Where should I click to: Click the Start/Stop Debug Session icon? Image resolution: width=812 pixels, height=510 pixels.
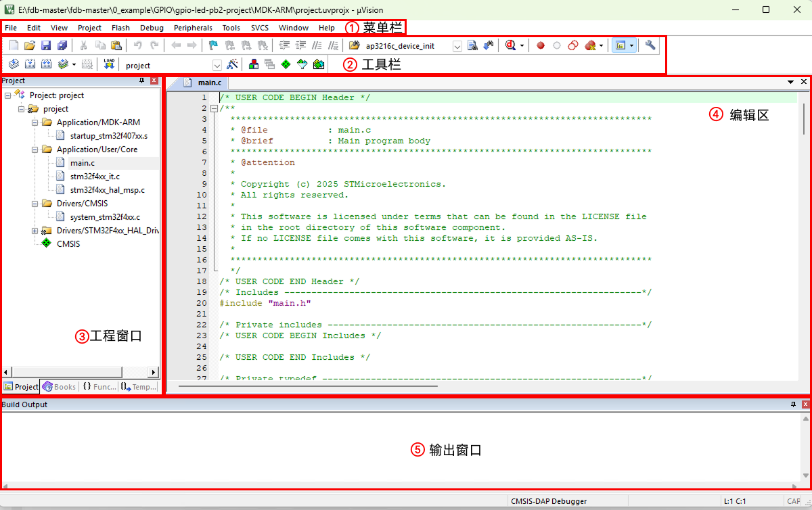click(510, 45)
